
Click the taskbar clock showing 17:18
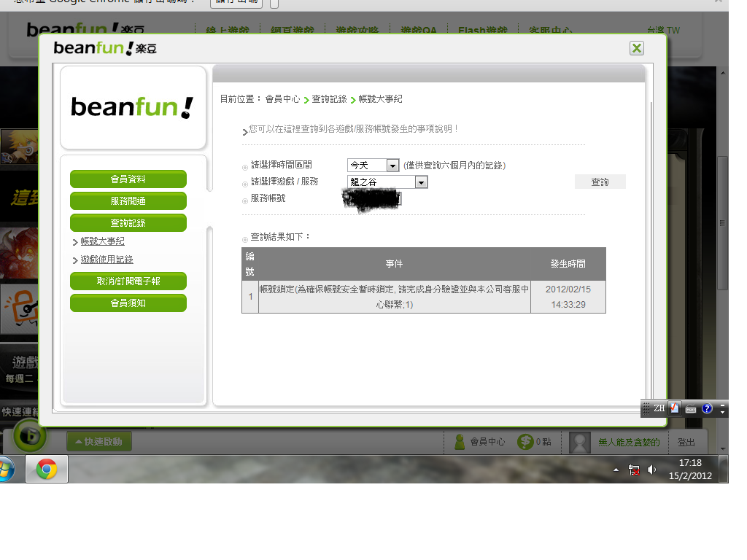point(690,469)
